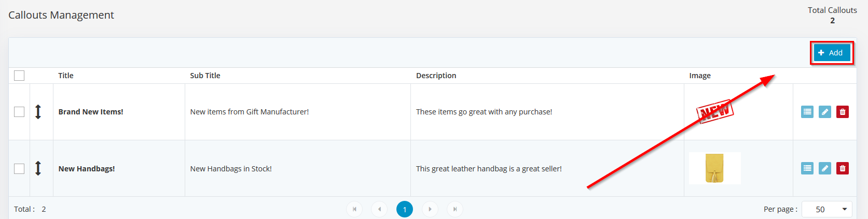Open the Per page dropdown
This screenshot has width=868, height=219.
[x=827, y=209]
